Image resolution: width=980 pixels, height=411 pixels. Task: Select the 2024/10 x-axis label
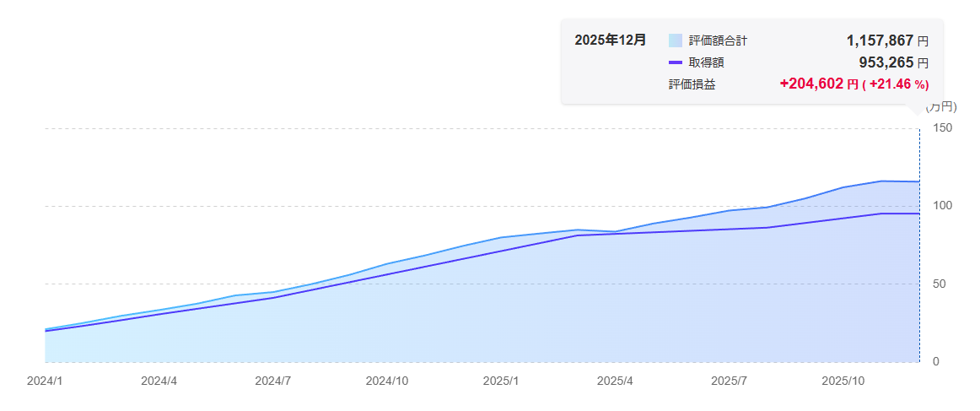[x=387, y=381]
